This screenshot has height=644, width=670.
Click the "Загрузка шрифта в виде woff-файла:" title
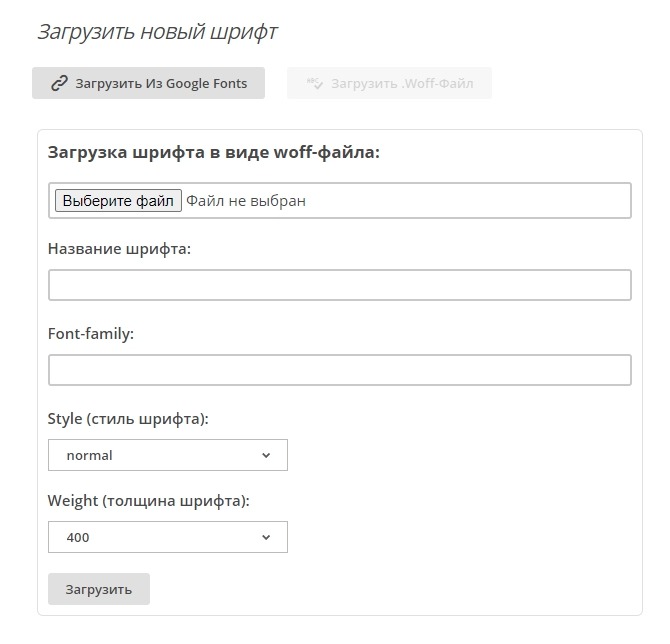(x=214, y=153)
